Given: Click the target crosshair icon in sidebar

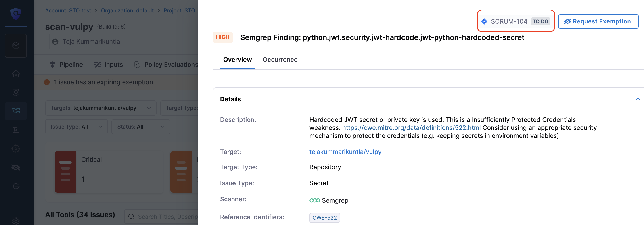Looking at the screenshot, I should tap(16, 149).
